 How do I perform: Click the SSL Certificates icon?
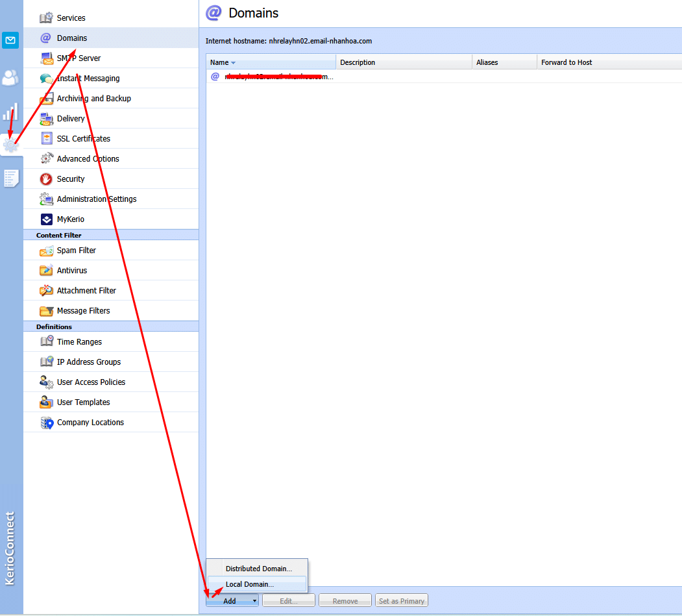46,139
